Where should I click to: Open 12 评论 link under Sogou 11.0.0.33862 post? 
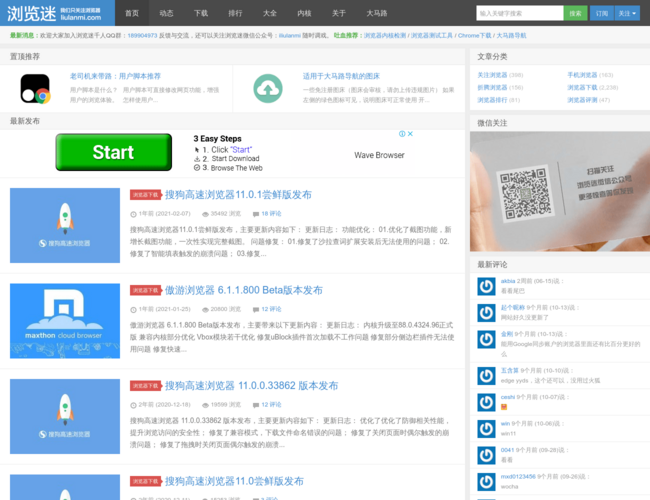[x=271, y=405]
